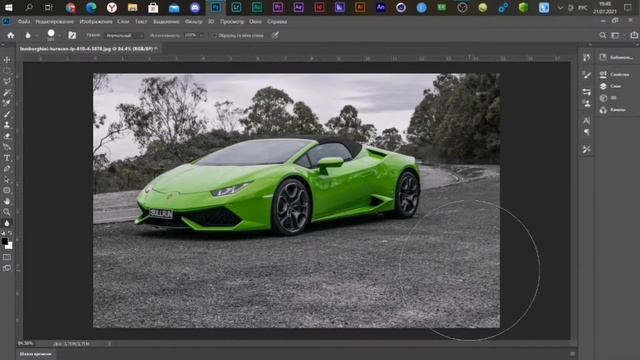640x360 pixels.
Task: Toggle Quick Mask mode icon
Action: tap(7, 258)
